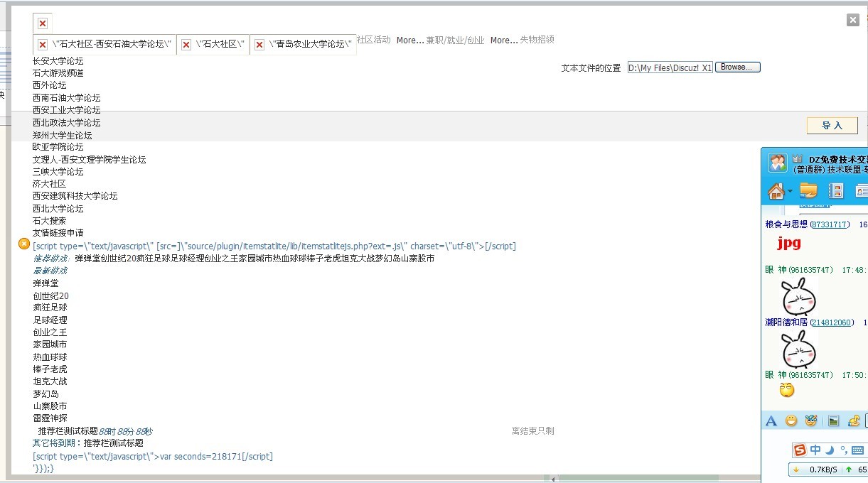Open the 坦克大战 game link in list
This screenshot has width=868, height=483.
[x=50, y=381]
